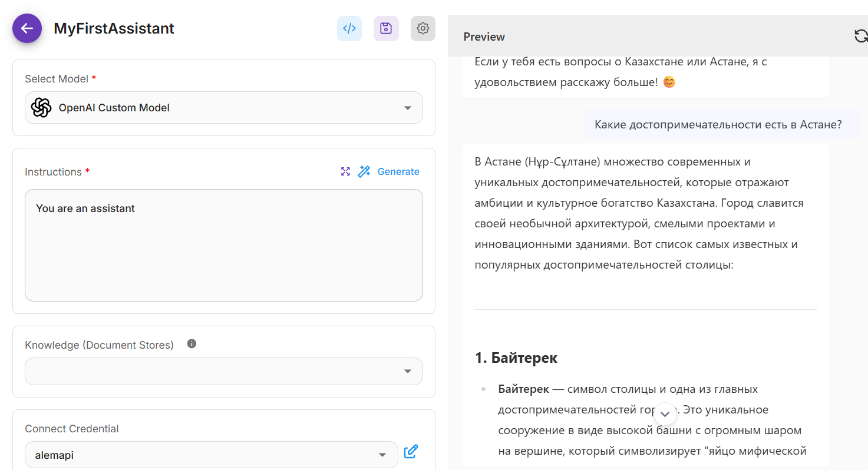Screen dimensions: 868x470
Task: Expand the Knowledge Document Stores dropdown
Action: (407, 372)
